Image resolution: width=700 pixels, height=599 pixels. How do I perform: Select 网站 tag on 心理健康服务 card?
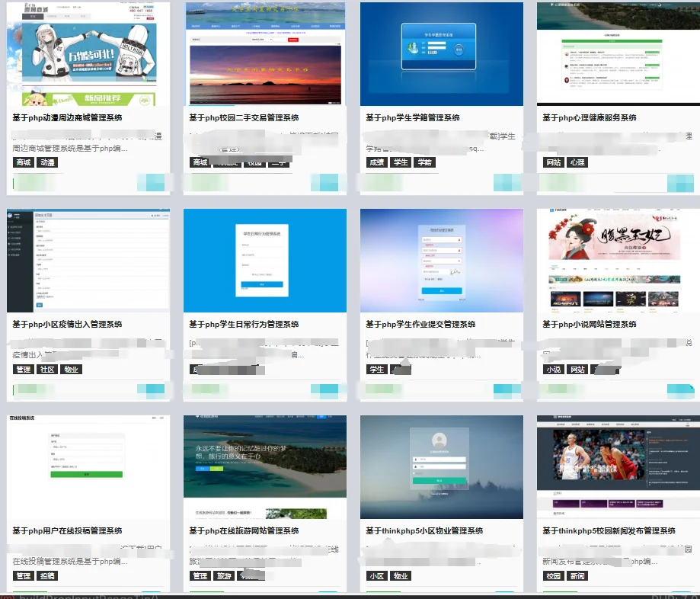pyautogui.click(x=554, y=162)
